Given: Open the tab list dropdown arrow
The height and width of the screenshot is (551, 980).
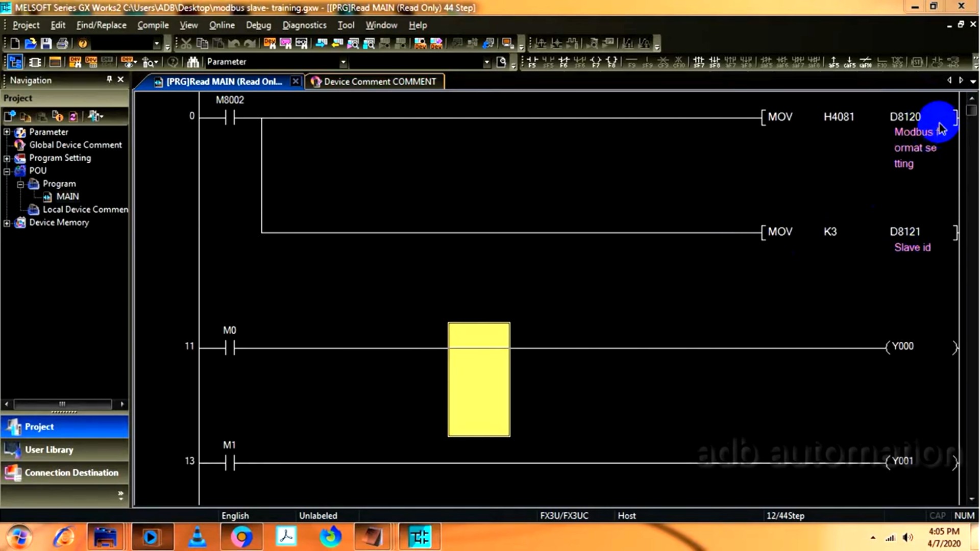Looking at the screenshot, I should [973, 81].
